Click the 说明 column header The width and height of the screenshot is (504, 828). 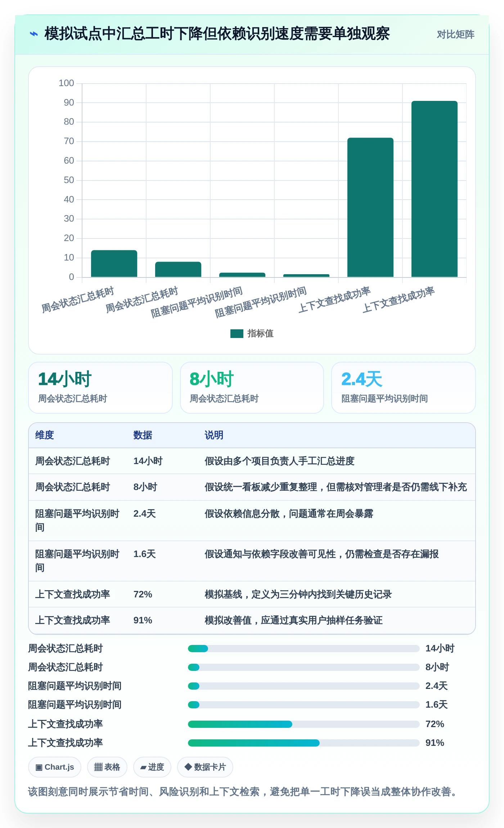214,435
